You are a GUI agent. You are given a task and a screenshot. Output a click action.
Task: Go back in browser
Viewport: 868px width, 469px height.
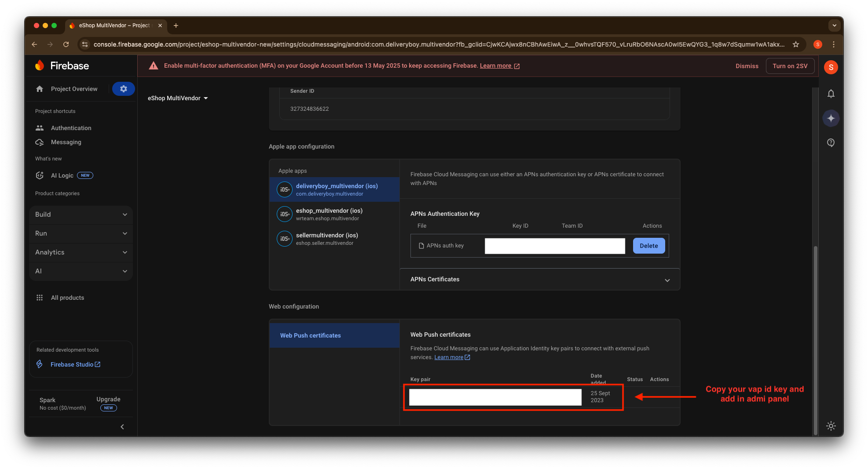34,44
